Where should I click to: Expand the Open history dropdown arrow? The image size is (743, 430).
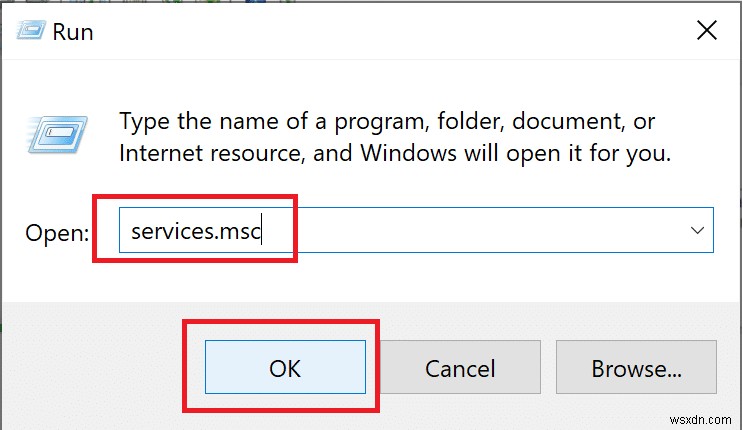pos(696,231)
